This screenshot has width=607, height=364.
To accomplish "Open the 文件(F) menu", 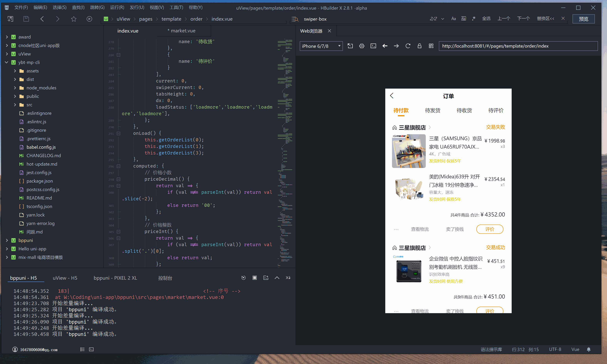I will point(21,7).
